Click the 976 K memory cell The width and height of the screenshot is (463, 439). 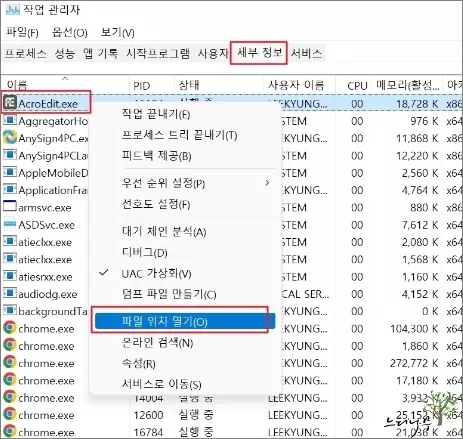pyautogui.click(x=424, y=121)
